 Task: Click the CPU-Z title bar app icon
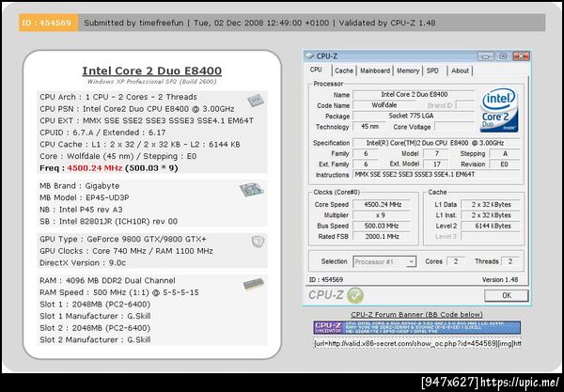coord(309,55)
